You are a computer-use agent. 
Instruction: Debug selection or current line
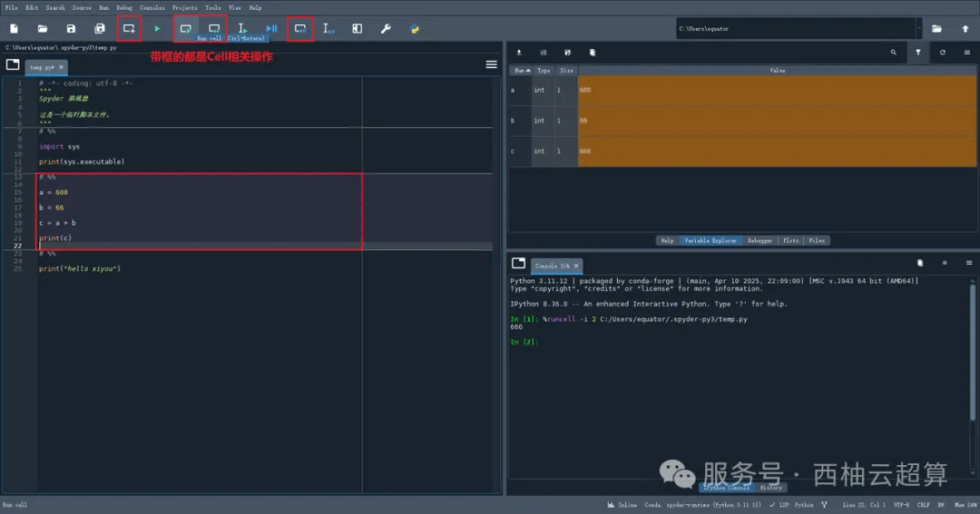point(328,29)
